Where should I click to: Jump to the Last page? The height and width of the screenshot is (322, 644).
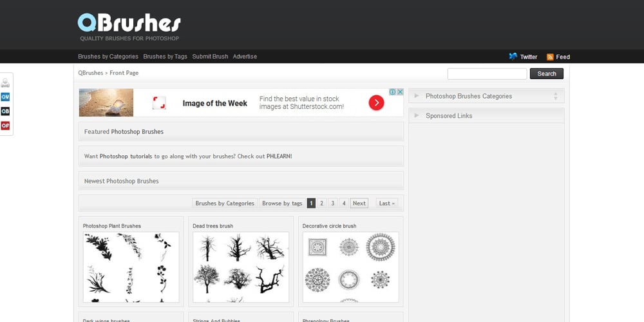(387, 203)
